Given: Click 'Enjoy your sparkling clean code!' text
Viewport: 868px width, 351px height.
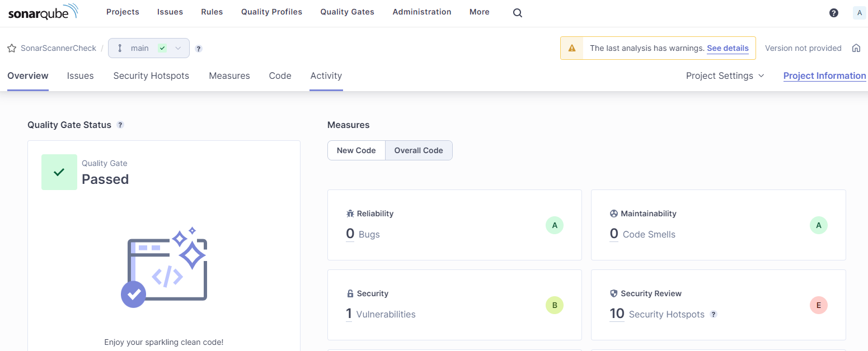Looking at the screenshot, I should tap(164, 342).
